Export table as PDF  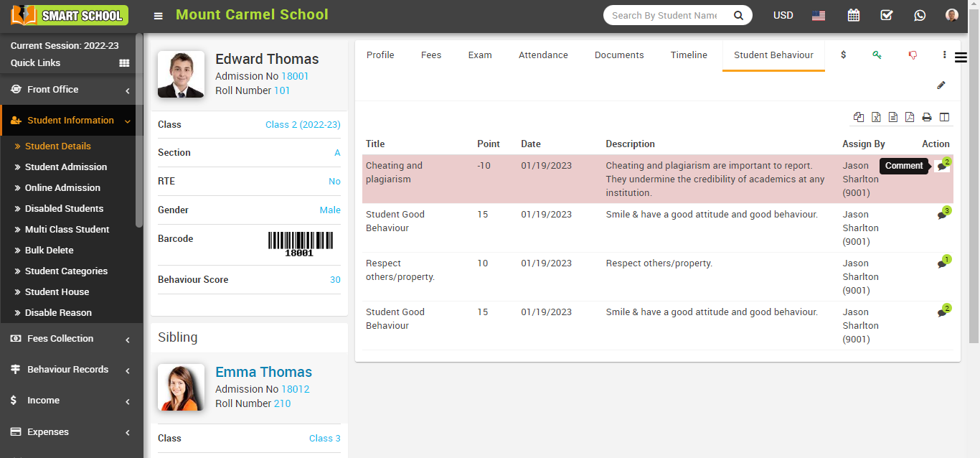(x=910, y=117)
